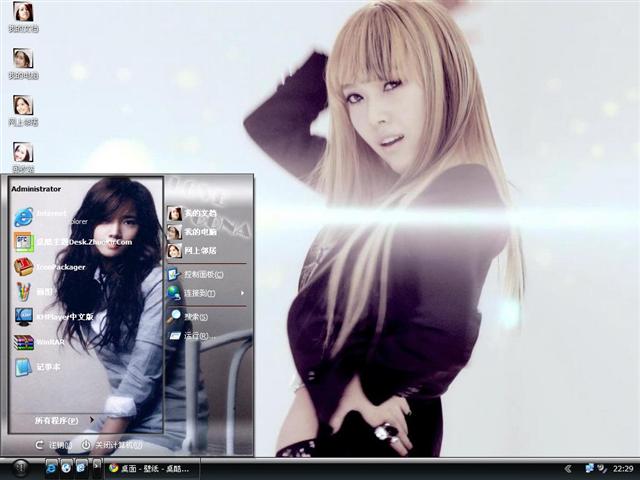Open Control Panel (控制面板) entry

pyautogui.click(x=196, y=275)
